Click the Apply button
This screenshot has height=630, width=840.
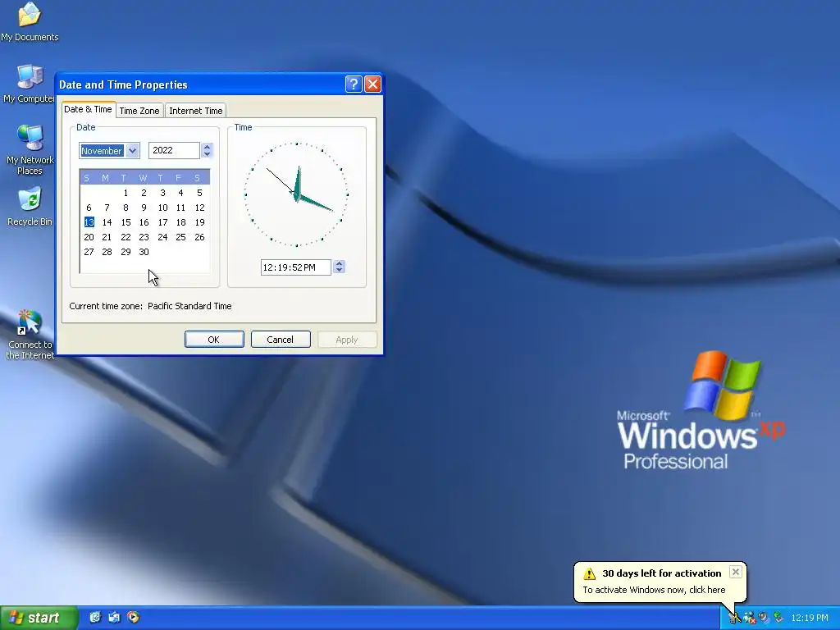347,340
